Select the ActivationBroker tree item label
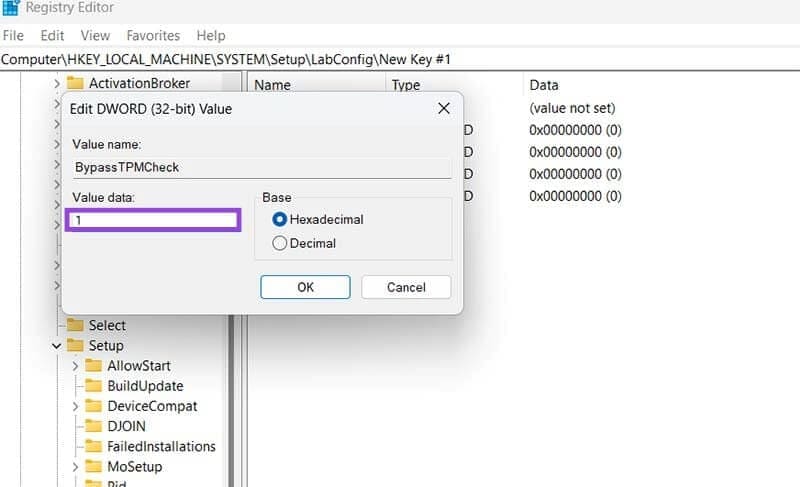The width and height of the screenshot is (800, 487). pos(139,83)
